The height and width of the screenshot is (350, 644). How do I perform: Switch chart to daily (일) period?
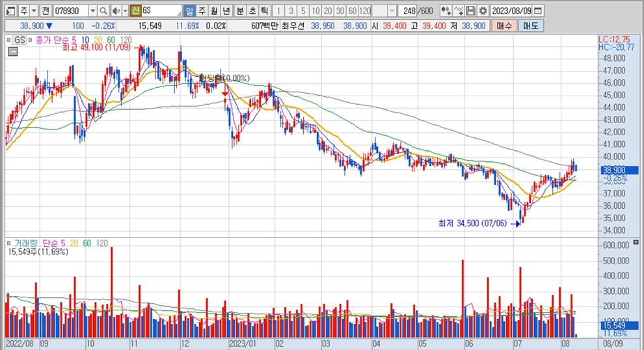(x=189, y=11)
